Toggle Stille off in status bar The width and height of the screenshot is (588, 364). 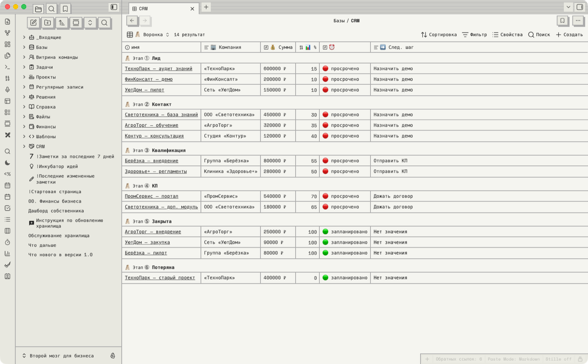tap(558, 359)
